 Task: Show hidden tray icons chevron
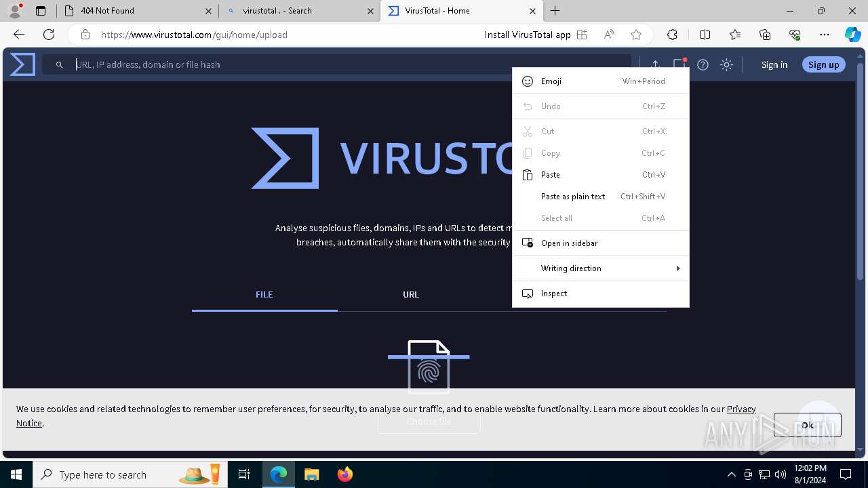click(x=732, y=474)
